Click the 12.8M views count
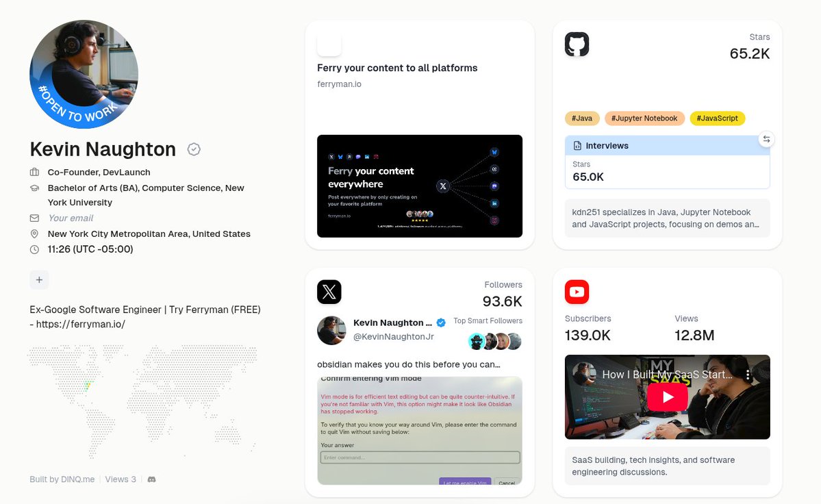 coord(694,336)
